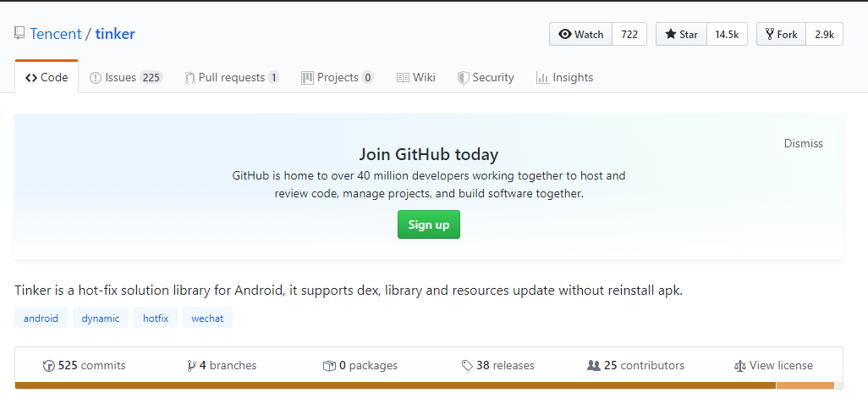Image resolution: width=868 pixels, height=393 pixels.
Task: Select the hotfix topic tag
Action: (x=156, y=318)
